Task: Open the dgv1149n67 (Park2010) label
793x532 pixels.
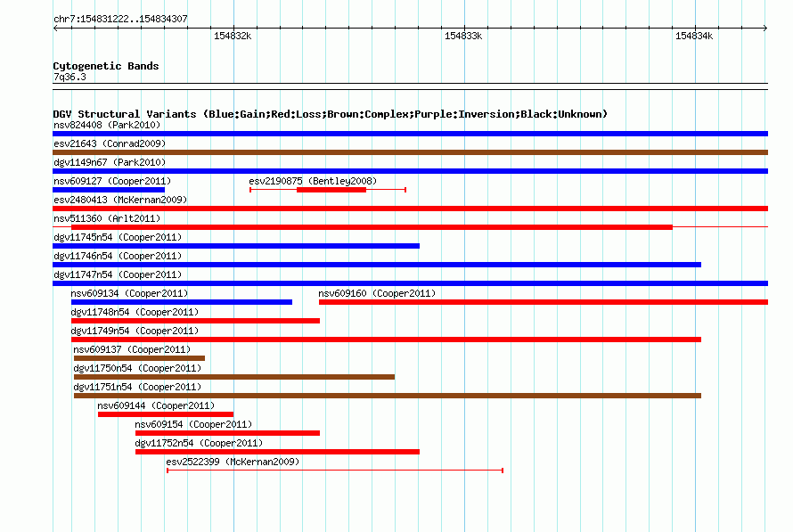Action: coord(110,162)
